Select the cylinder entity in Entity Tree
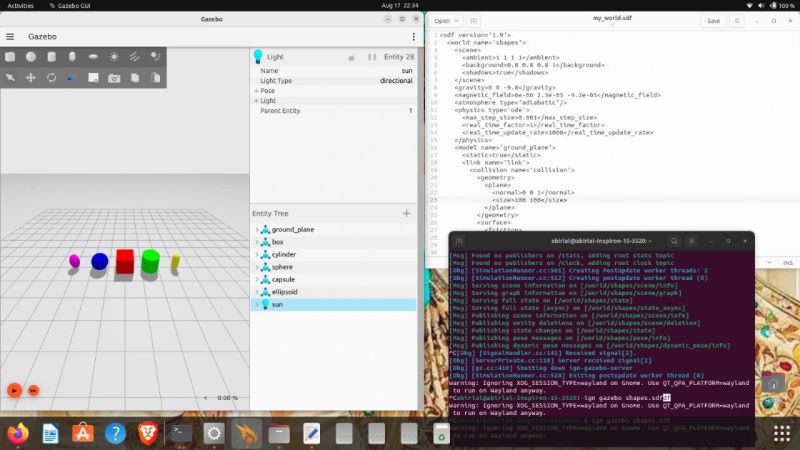 point(284,255)
